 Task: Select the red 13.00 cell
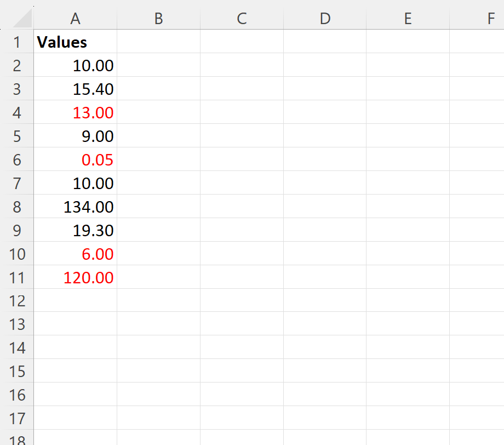(75, 112)
